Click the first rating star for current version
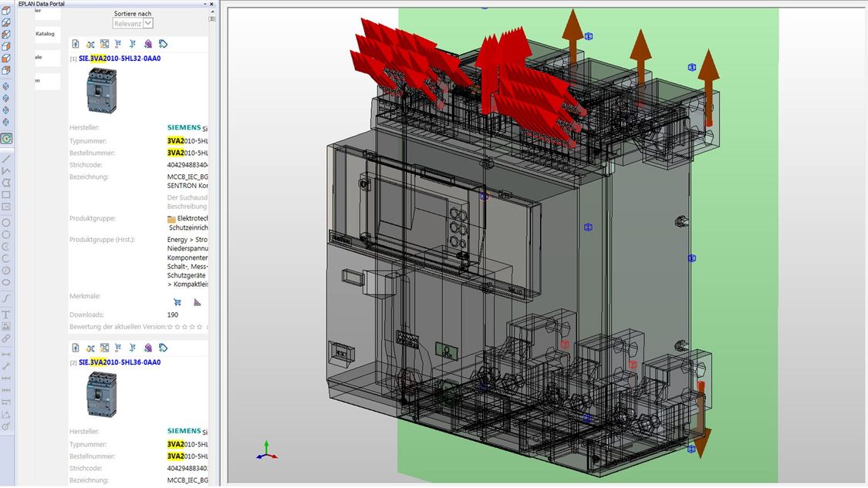This screenshot has height=488, width=868. click(x=171, y=327)
